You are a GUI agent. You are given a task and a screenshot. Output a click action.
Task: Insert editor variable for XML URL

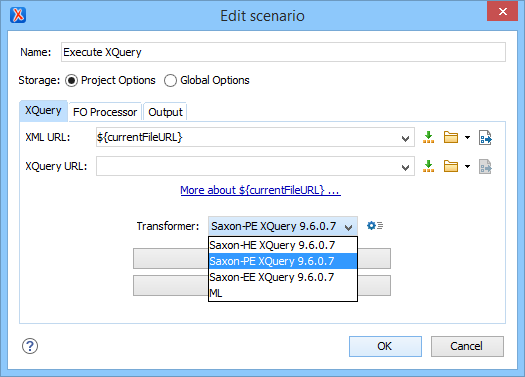[x=428, y=137]
